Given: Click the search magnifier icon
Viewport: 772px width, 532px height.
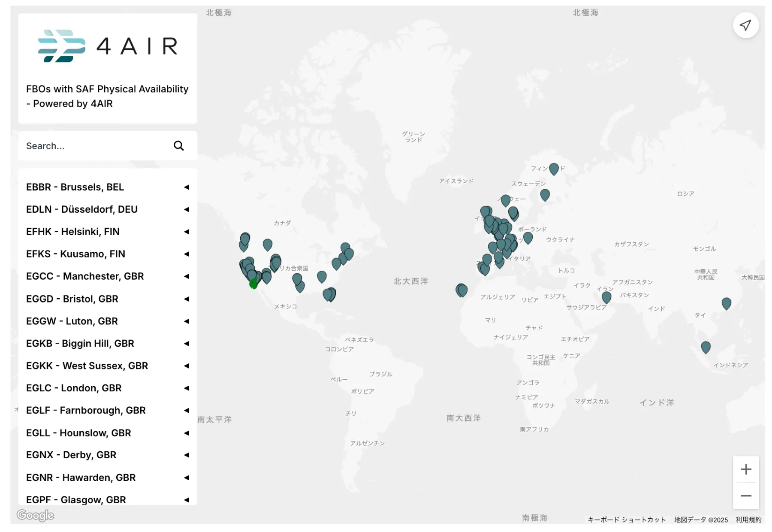Looking at the screenshot, I should [x=179, y=146].
